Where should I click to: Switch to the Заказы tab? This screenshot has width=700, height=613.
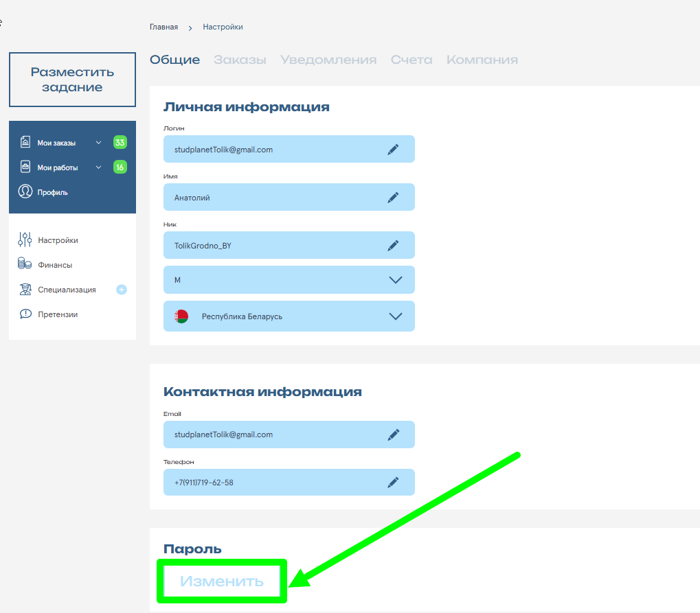[240, 60]
